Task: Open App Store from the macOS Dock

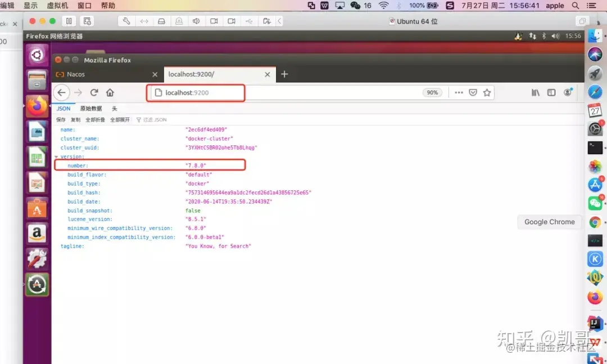Action: 595,185
